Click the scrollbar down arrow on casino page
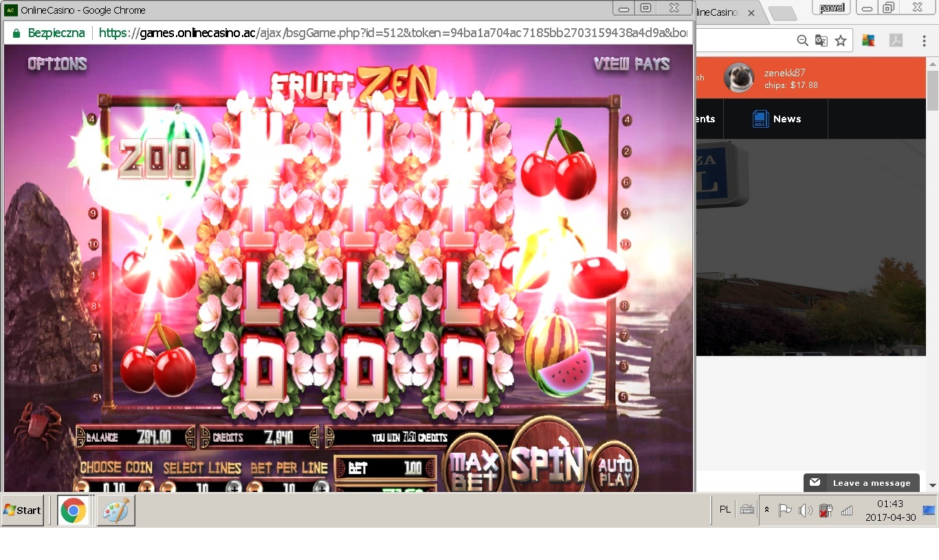Image resolution: width=939 pixels, height=560 pixels. click(x=932, y=486)
